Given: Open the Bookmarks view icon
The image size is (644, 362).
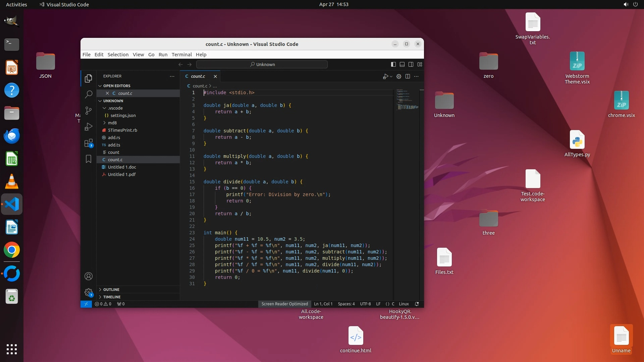Looking at the screenshot, I should point(89,159).
